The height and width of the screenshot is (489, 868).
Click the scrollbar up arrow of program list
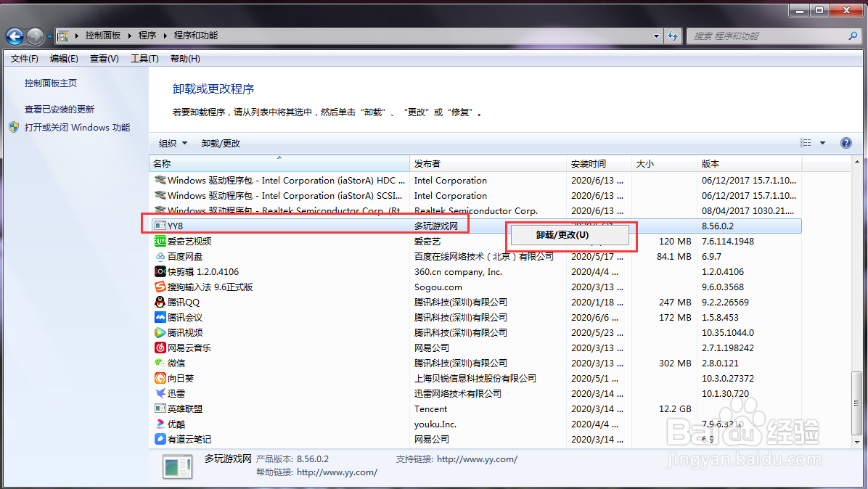pos(857,162)
